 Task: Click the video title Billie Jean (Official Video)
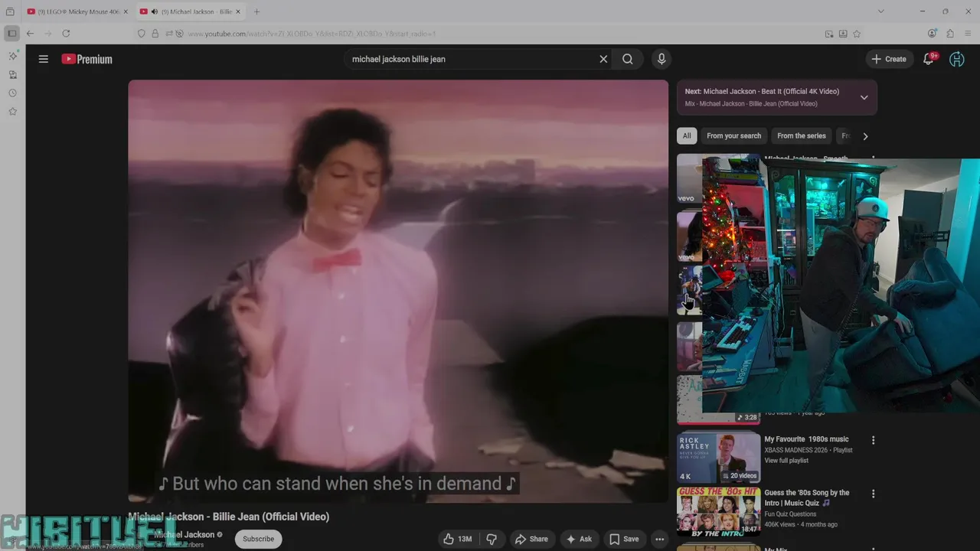coord(228,517)
